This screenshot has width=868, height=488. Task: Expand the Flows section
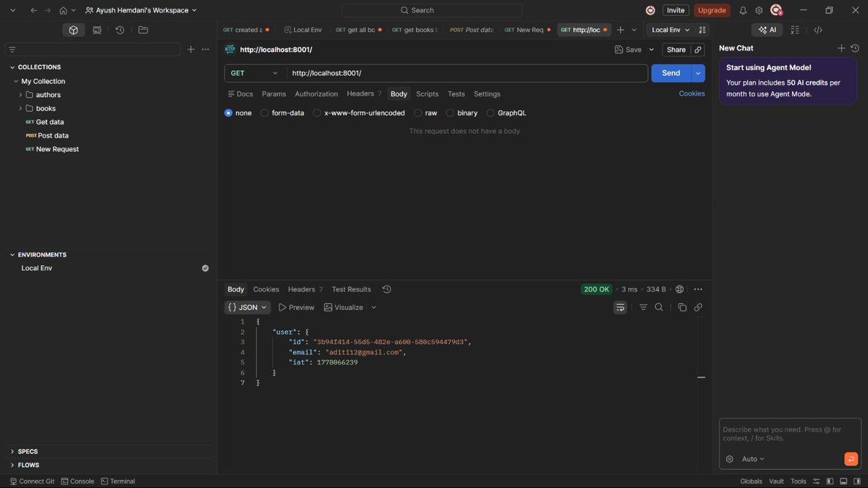12,465
